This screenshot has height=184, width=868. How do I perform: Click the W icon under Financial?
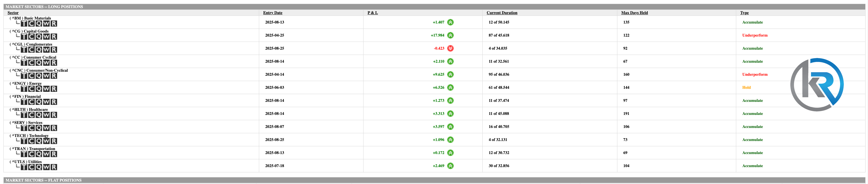click(x=46, y=102)
